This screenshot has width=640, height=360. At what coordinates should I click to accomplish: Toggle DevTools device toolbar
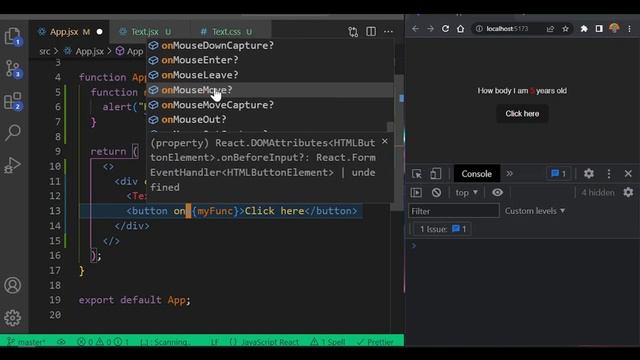[x=436, y=174]
